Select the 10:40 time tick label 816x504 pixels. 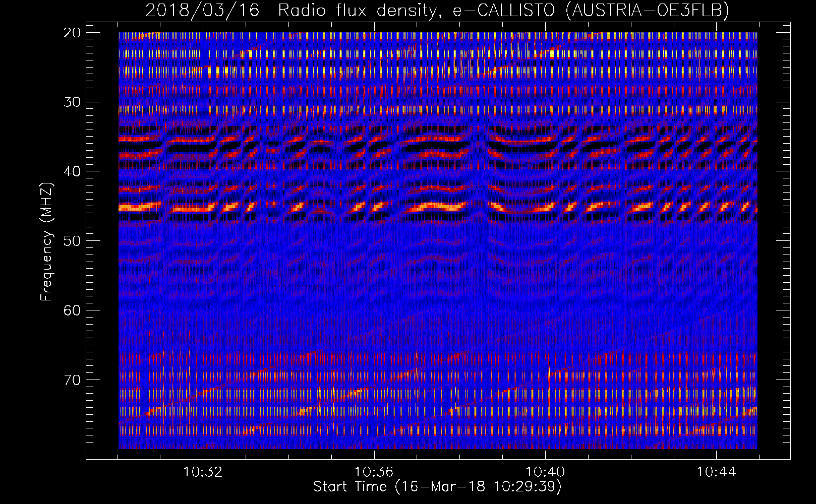click(x=545, y=472)
